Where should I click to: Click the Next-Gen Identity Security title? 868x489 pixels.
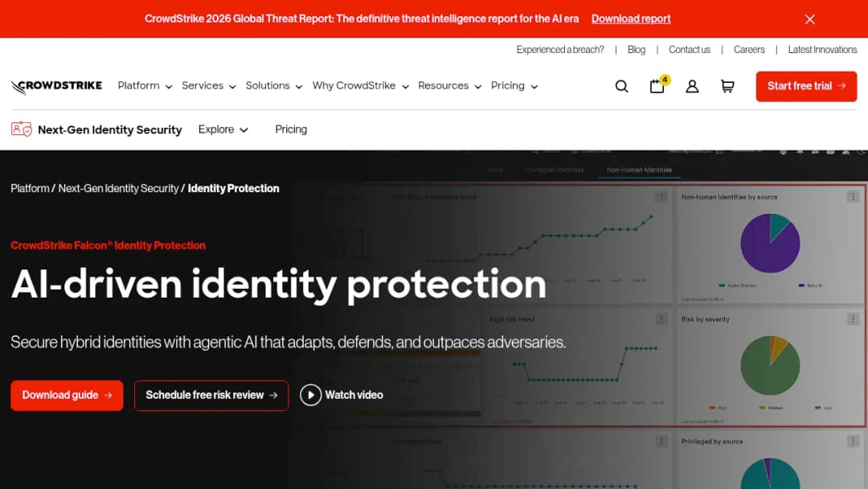click(x=109, y=129)
